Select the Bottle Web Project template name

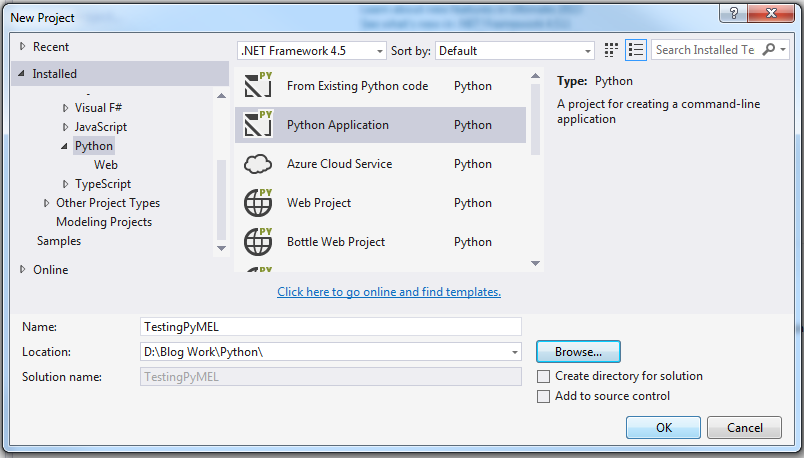coord(336,242)
